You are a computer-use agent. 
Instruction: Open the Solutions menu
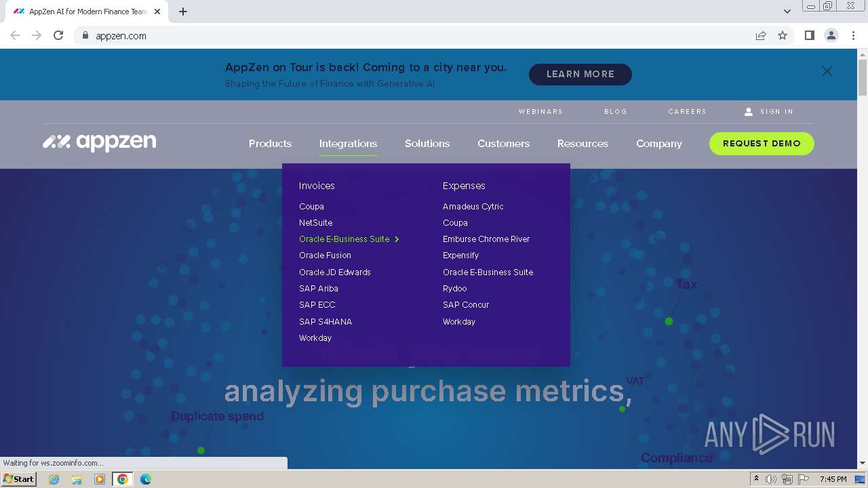pyautogui.click(x=427, y=144)
